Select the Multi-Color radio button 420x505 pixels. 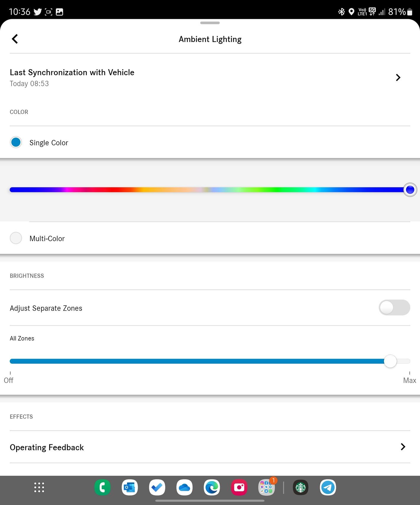[x=16, y=238]
